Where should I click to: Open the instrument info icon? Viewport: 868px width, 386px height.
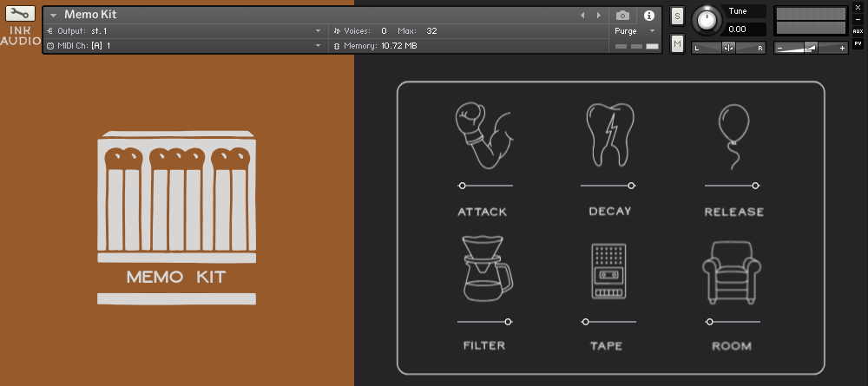[648, 16]
